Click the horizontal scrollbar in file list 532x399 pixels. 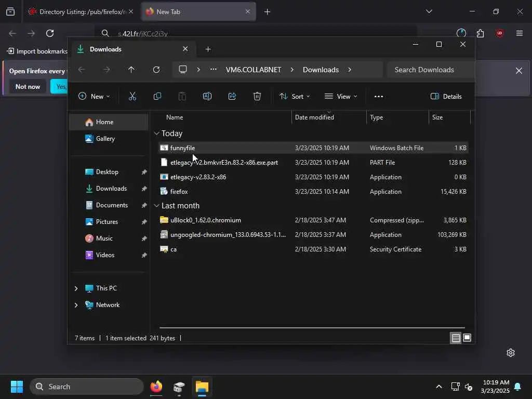coord(312,328)
